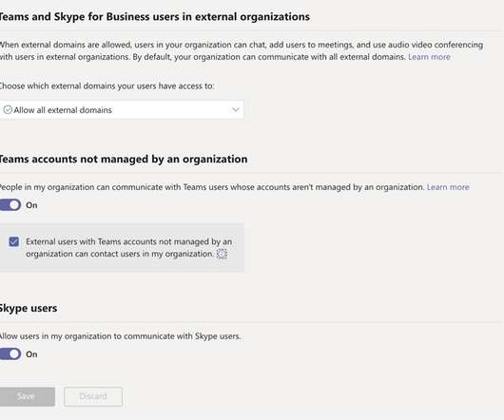
Task: Toggle off Skype users communication switch
Action: [x=10, y=353]
